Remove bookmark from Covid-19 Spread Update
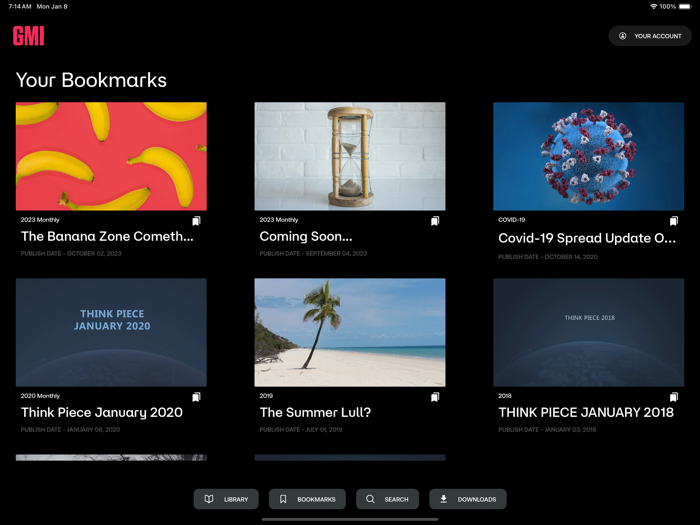The image size is (700, 525). click(x=674, y=221)
